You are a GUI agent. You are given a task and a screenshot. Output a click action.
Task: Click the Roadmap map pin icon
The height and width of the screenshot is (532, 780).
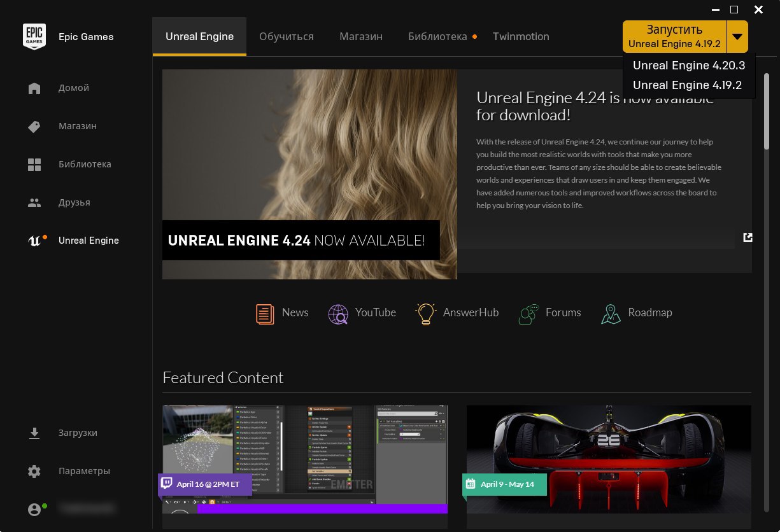pos(611,313)
